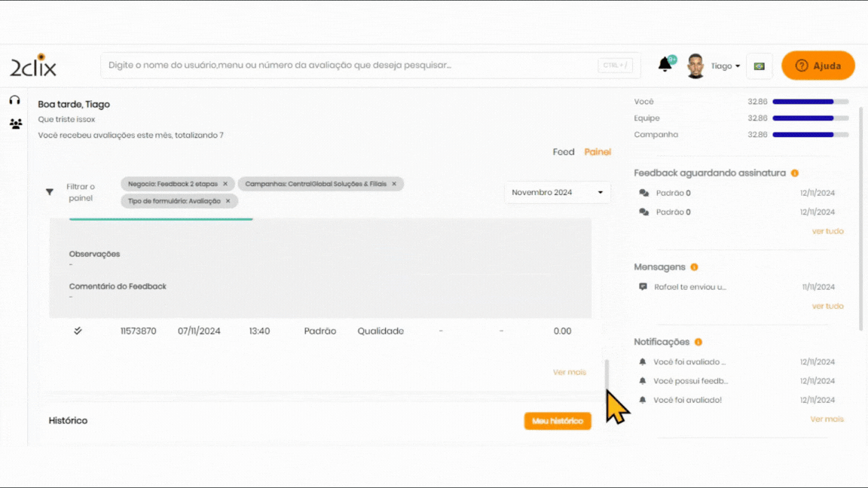868x488 pixels.
Task: Click info icon next to Mensagens
Action: click(694, 267)
